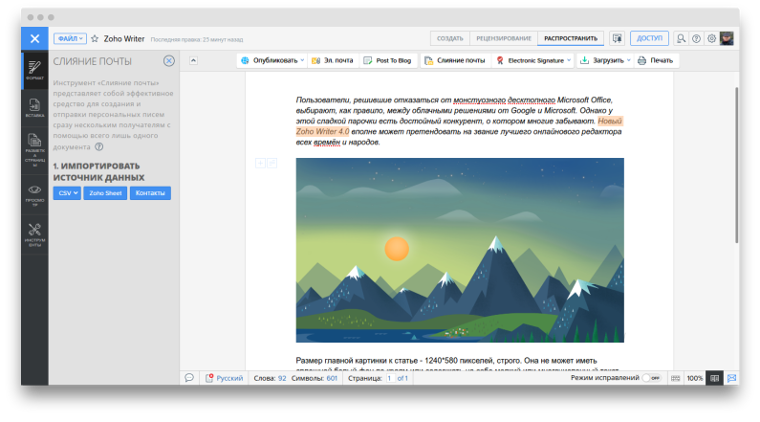Click the Символы: 601 character count
760x422 pixels.
click(x=314, y=378)
